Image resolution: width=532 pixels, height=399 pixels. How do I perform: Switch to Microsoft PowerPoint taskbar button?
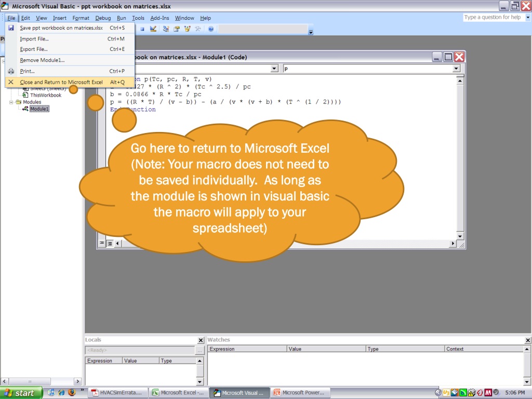click(x=300, y=393)
